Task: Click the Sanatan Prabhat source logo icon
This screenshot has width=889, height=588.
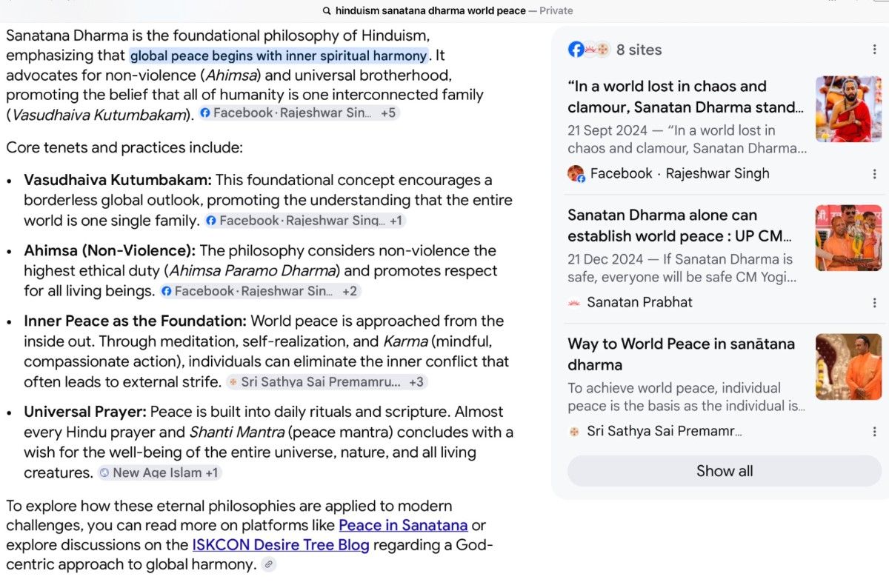Action: pyautogui.click(x=574, y=302)
